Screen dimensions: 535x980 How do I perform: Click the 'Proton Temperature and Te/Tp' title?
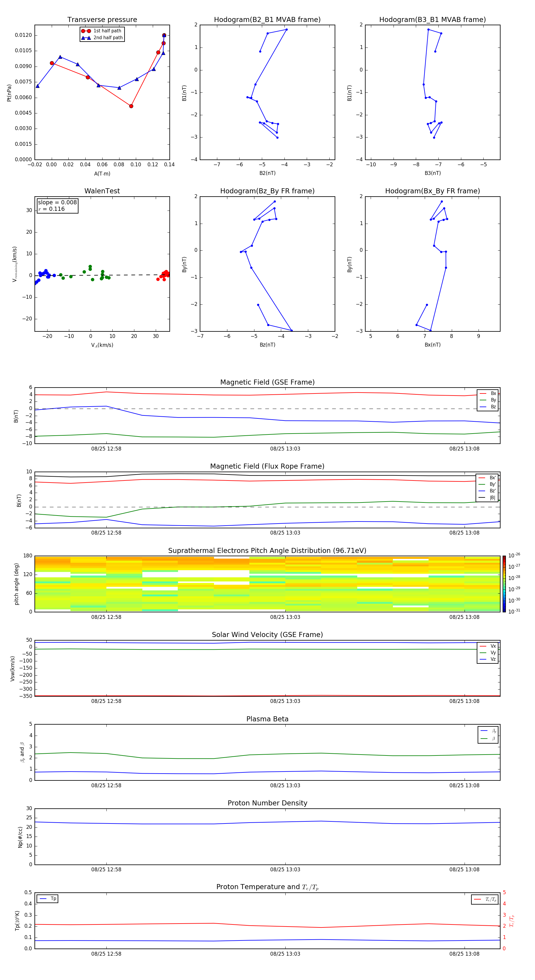(x=267, y=887)
